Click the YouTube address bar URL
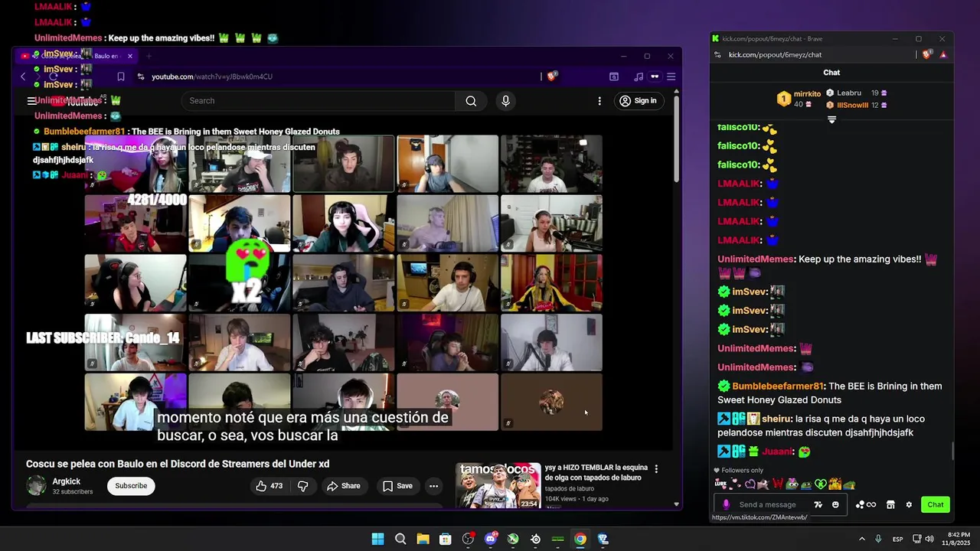980x551 pixels. point(212,77)
